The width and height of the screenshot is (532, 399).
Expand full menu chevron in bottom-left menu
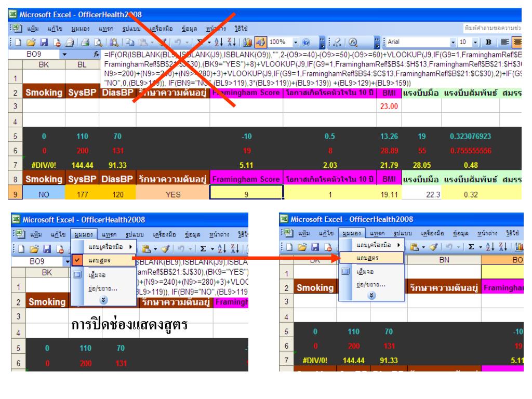click(x=103, y=300)
